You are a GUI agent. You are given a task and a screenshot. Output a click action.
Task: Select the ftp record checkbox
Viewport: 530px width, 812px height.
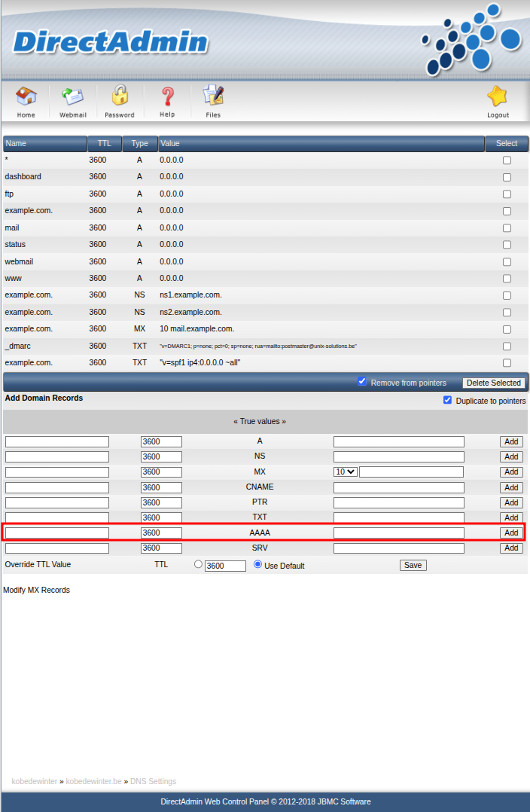pyautogui.click(x=507, y=194)
